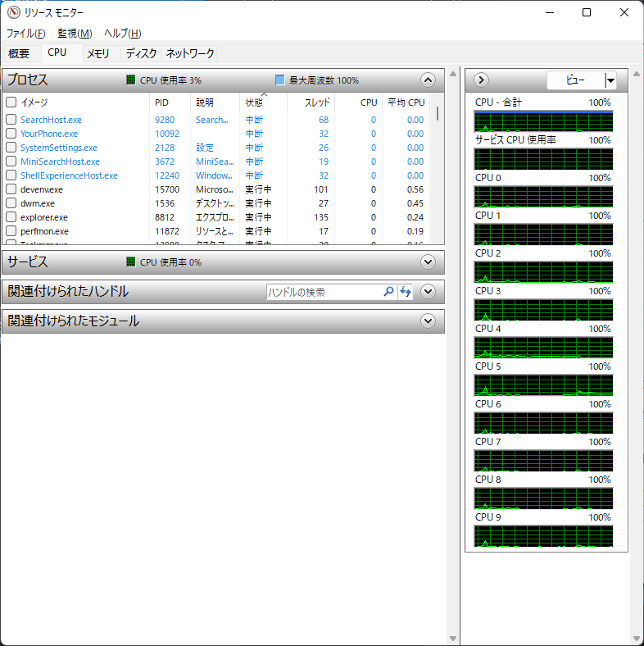
Task: Switch to the メモリ tab
Action: point(98,54)
